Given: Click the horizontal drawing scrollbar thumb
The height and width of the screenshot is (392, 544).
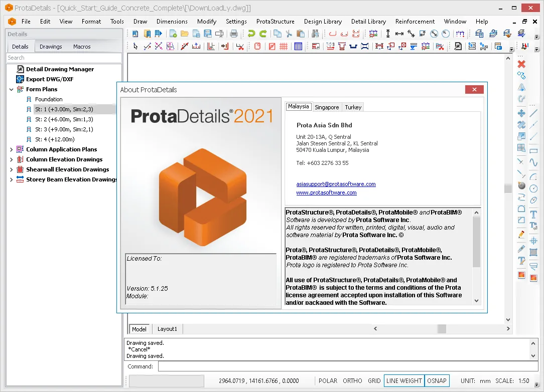Looking at the screenshot, I should tap(442, 328).
